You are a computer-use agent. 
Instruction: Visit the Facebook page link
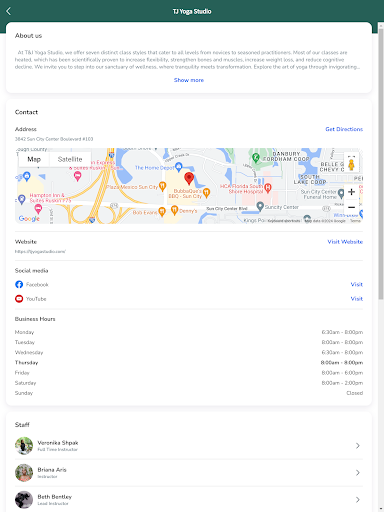coord(357,284)
